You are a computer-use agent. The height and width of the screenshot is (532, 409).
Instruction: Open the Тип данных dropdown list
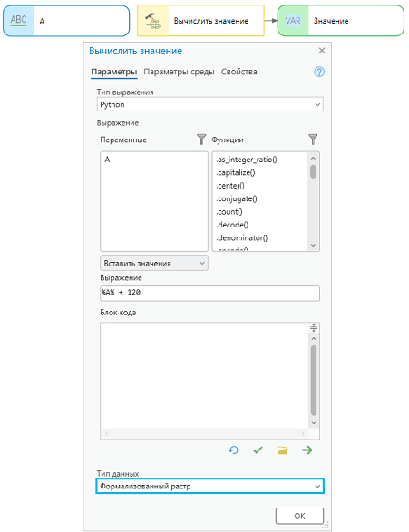click(x=210, y=486)
